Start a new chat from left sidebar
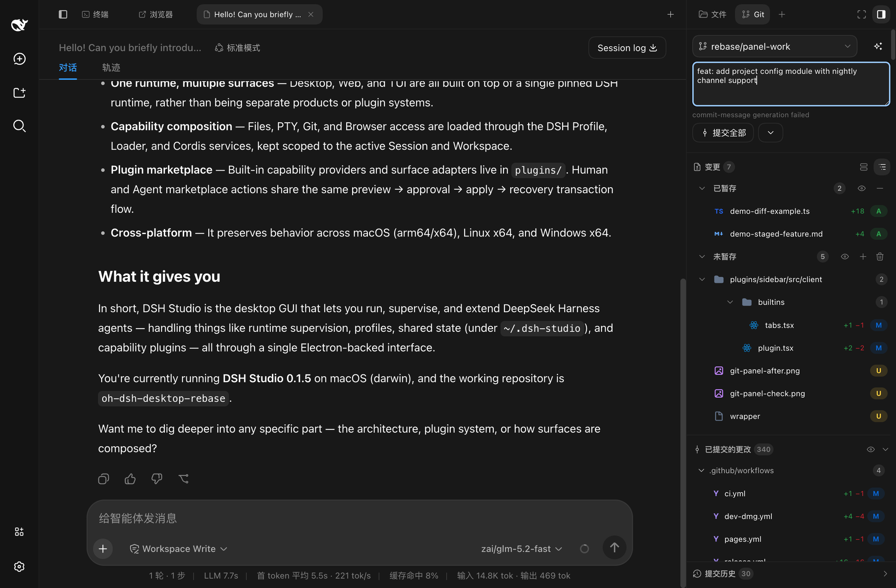The height and width of the screenshot is (588, 896). coord(19,59)
